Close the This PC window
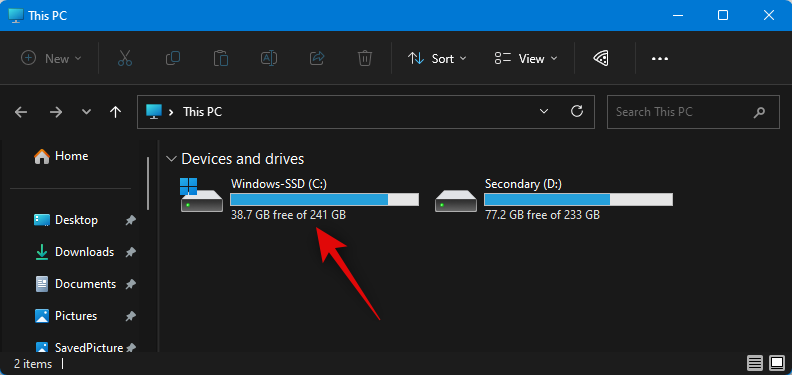 [769, 15]
